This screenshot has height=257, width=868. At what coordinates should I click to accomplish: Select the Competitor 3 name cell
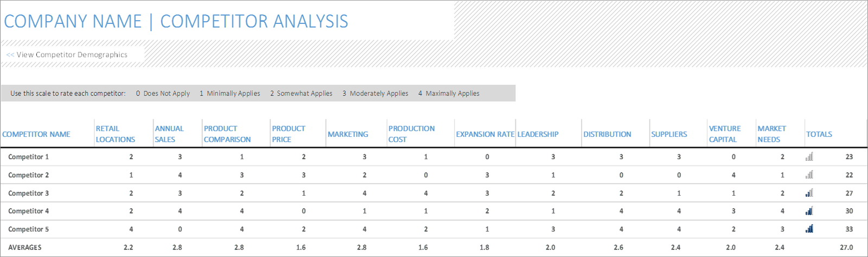[28, 193]
